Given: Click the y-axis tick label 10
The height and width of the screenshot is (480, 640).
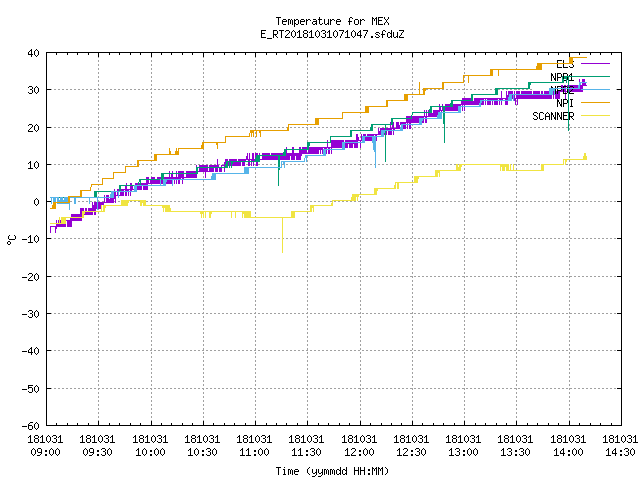Looking at the screenshot, I should pyautogui.click(x=33, y=165).
